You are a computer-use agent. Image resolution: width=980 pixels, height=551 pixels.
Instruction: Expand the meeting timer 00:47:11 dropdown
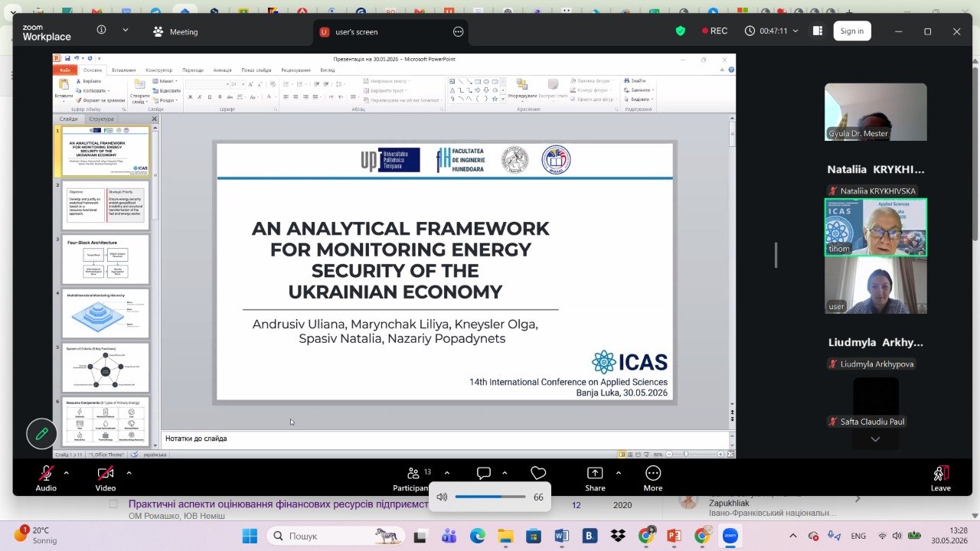coord(795,31)
